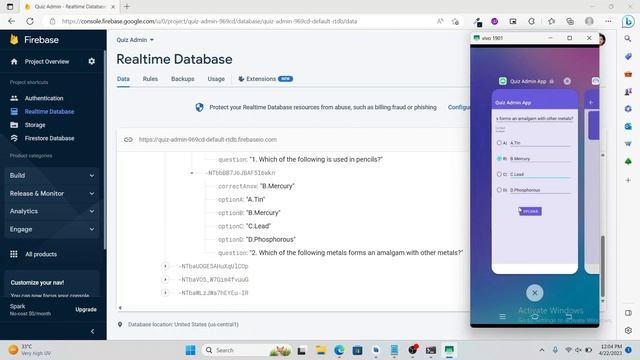Select radio option D.Phosphorous in phone
This screenshot has width=640, height=360.
(x=499, y=190)
